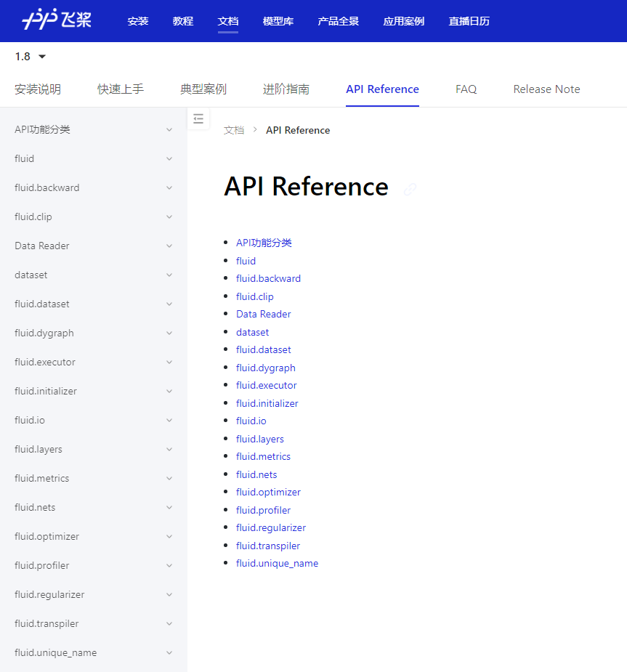Open the fluid.initializer link in content list

[x=267, y=403]
